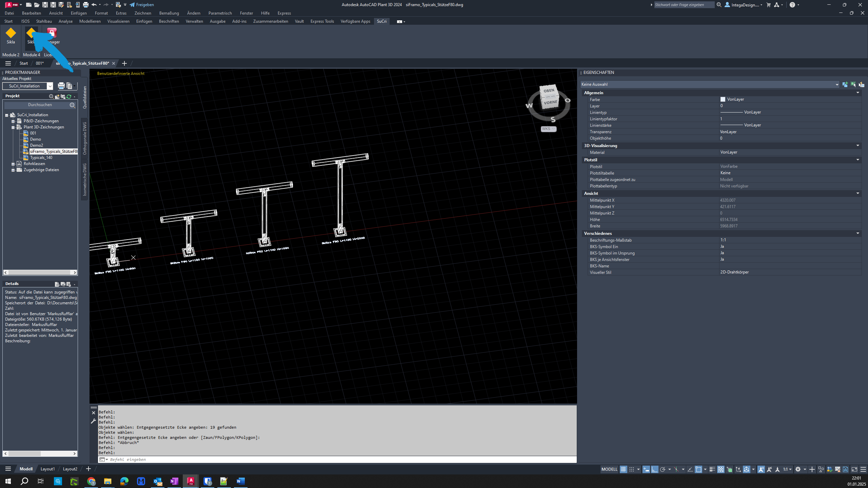Viewport: 868px width, 488px height.
Task: Select the Zusammenarbeiten ribbon menu
Action: click(x=271, y=21)
